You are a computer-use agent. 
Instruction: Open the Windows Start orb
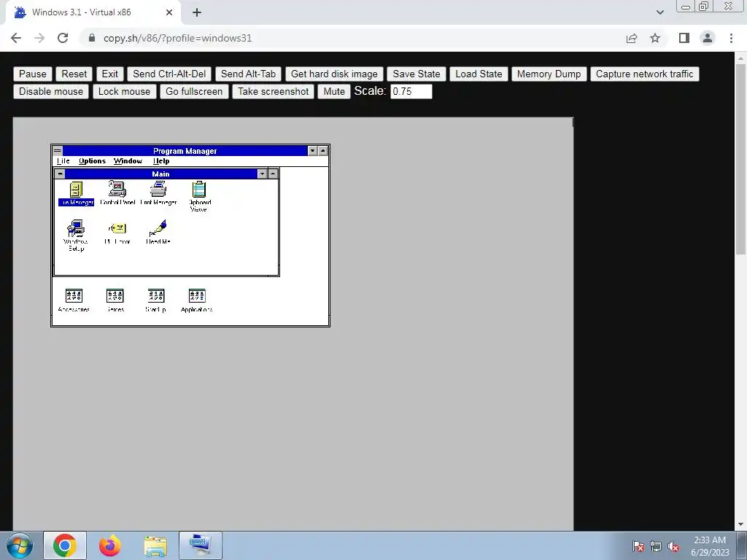19,545
